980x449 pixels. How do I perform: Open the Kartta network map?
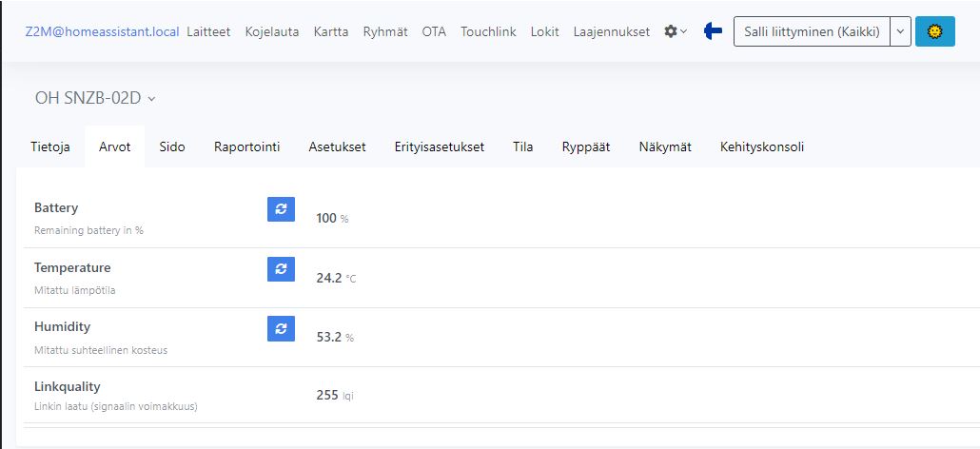click(331, 31)
